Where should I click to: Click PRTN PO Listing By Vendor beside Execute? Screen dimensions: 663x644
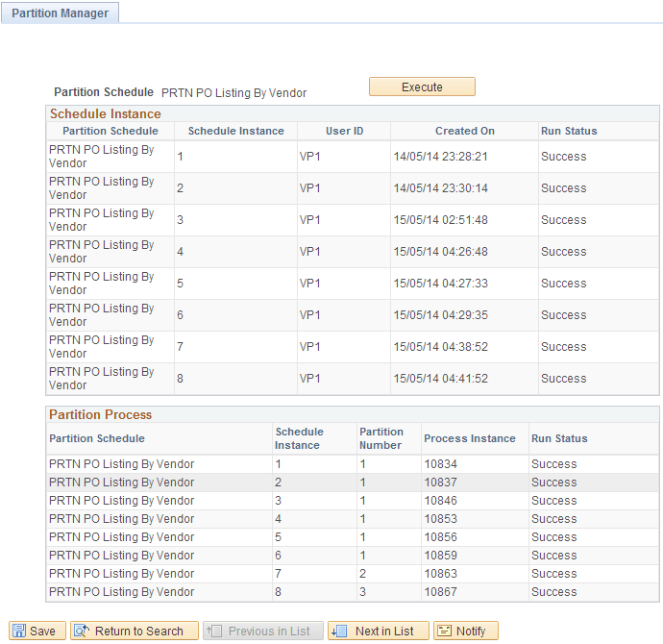[233, 93]
